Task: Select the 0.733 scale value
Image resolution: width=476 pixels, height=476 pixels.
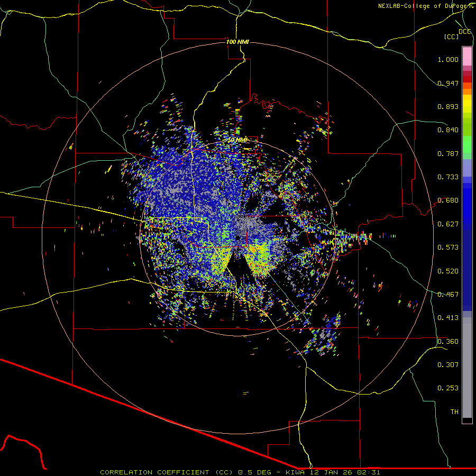Action: [x=448, y=177]
